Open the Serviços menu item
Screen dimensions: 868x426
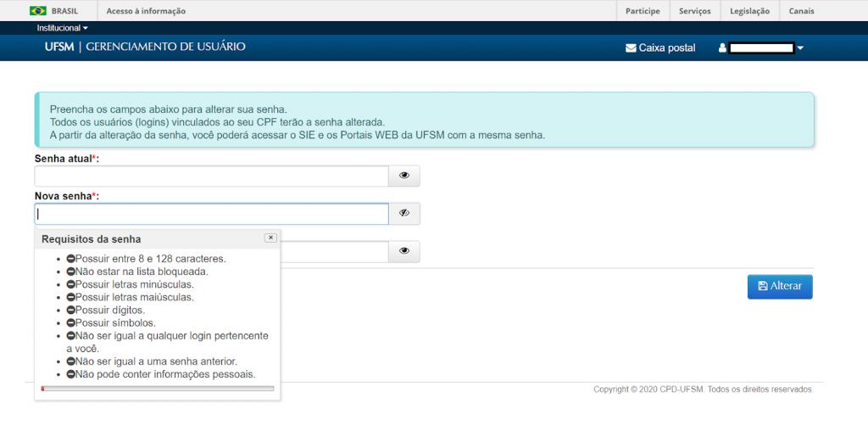695,11
